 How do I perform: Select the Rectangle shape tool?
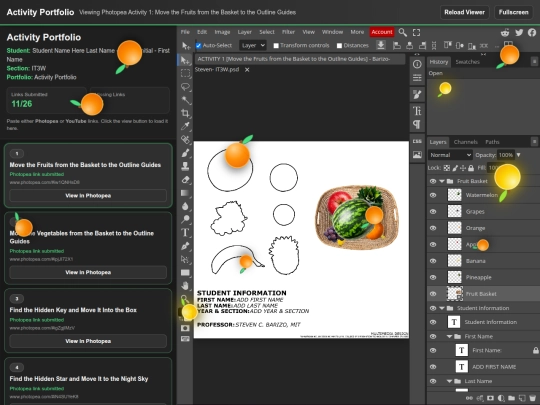click(185, 272)
